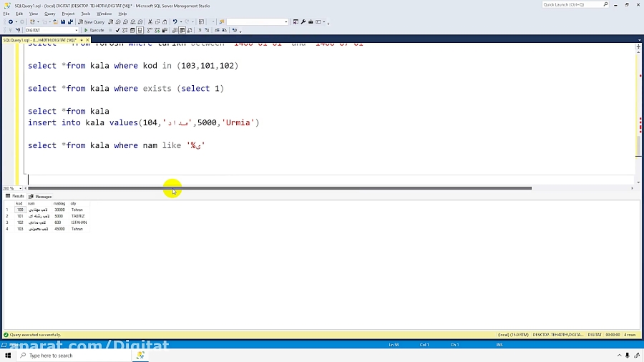Screen dimensions: 644x362
Task: Pin the SQLQuery1.sql document tab
Action: coord(82,40)
